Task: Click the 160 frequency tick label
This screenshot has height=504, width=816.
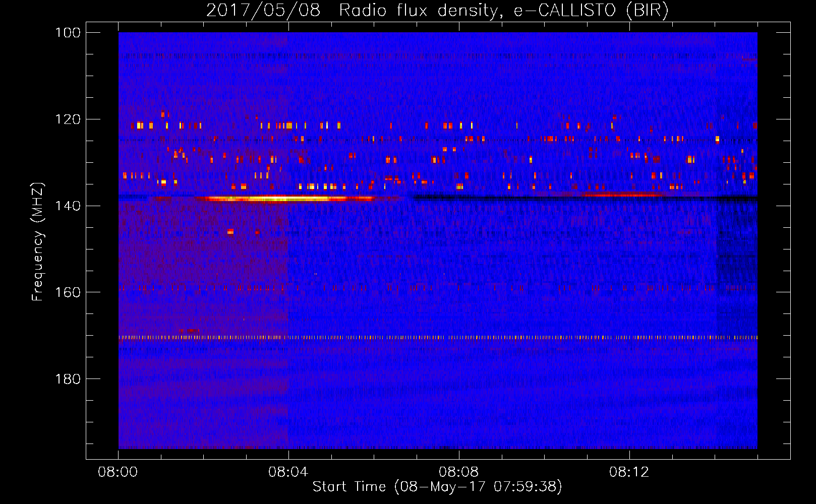Action: [69, 292]
